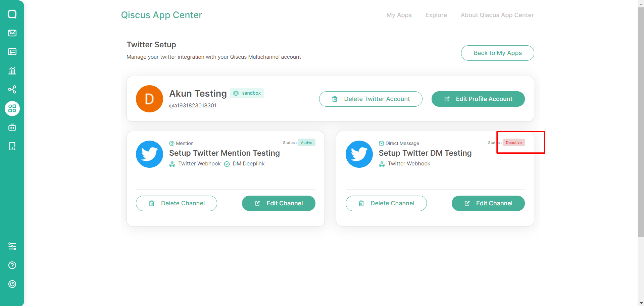Open the Explore menu item
Viewport: 644px width, 306px height.
click(436, 15)
